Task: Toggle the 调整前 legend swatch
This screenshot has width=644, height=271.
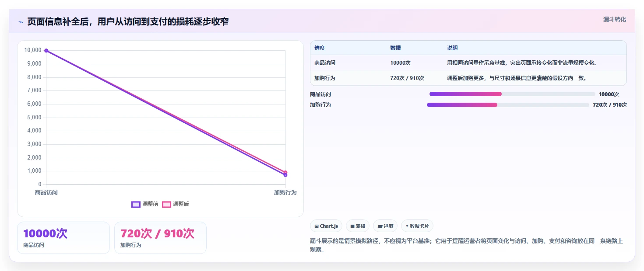Action: click(x=136, y=204)
